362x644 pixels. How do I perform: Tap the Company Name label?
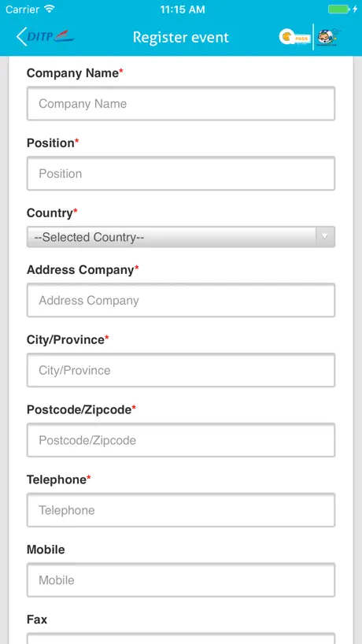[72, 73]
